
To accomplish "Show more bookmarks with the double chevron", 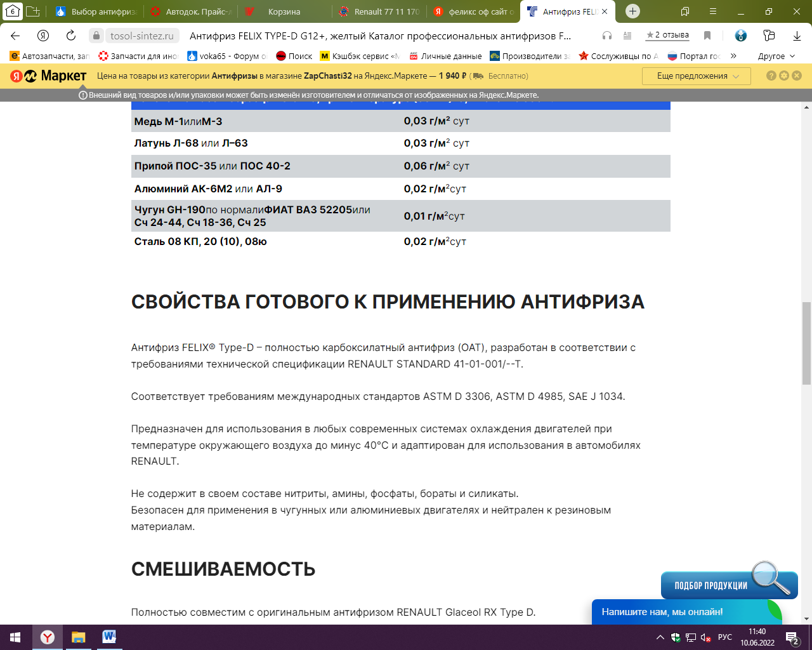I will click(x=733, y=56).
